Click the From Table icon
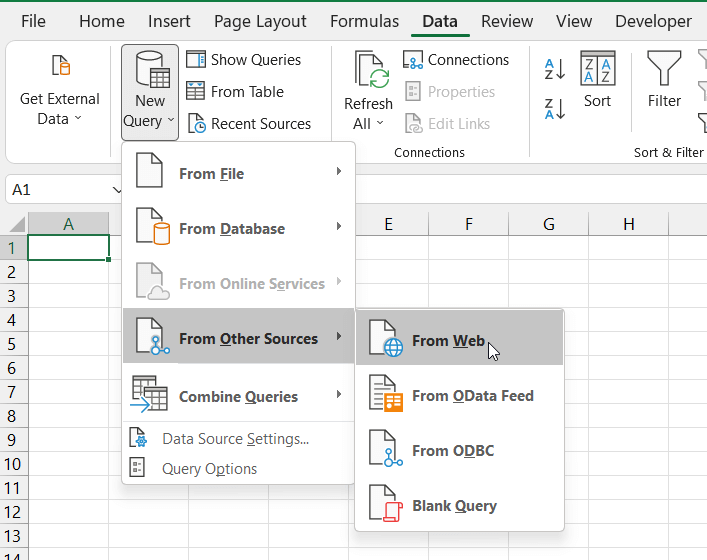 pyautogui.click(x=196, y=91)
